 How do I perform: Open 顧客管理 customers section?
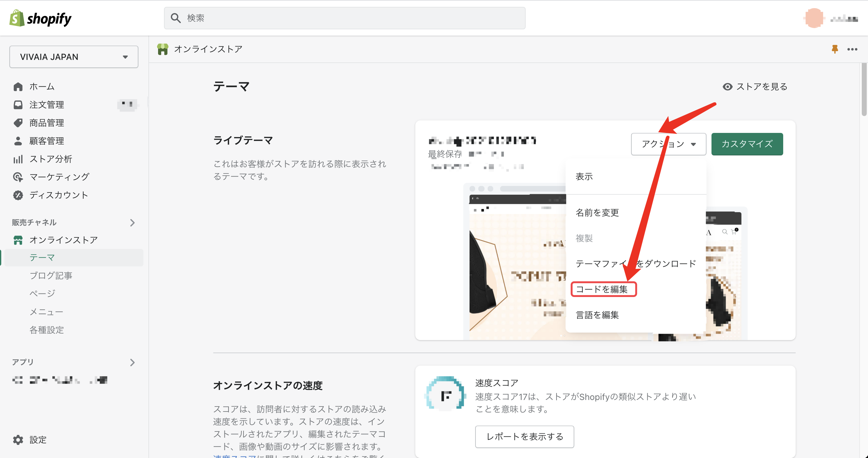46,141
